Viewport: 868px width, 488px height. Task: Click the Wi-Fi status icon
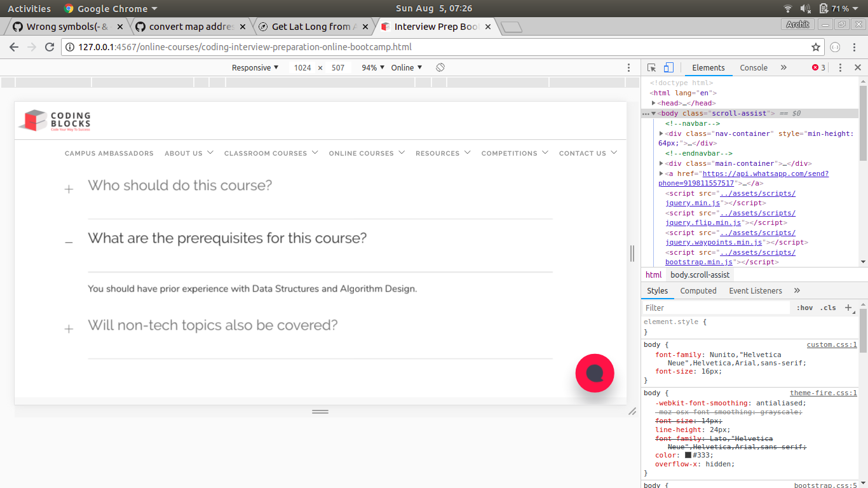click(x=789, y=8)
